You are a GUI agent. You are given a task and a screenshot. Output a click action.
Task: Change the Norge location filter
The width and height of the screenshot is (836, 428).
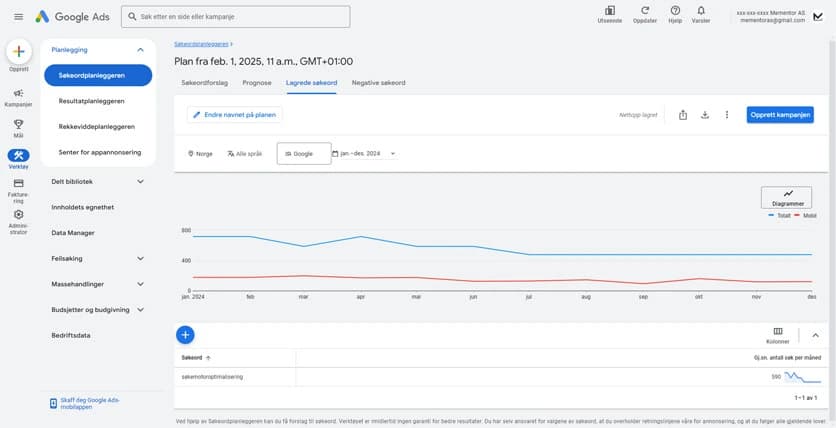pyautogui.click(x=200, y=154)
